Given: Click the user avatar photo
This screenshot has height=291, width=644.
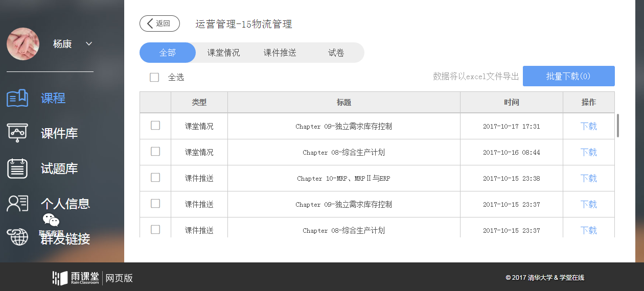Looking at the screenshot, I should pos(23,44).
